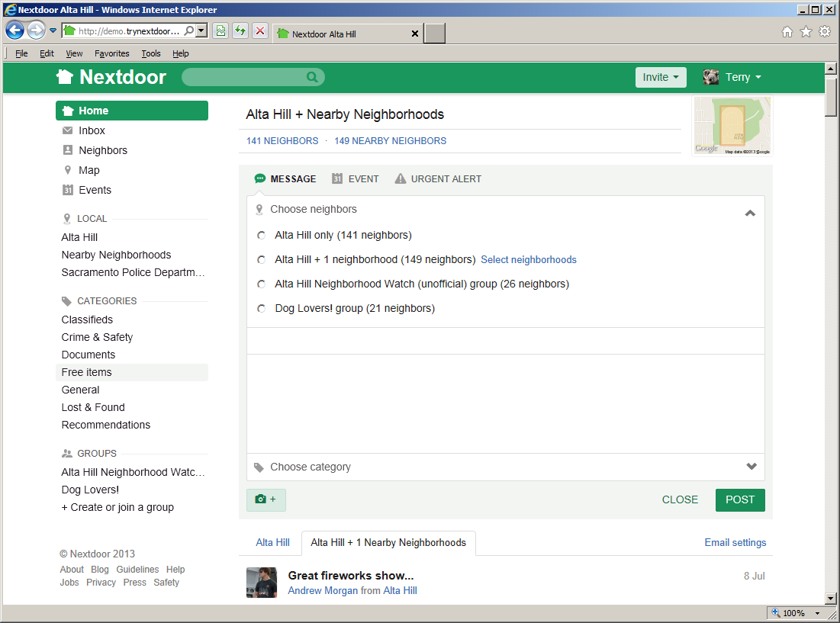Screen dimensions: 840x623
Task: Click the Nextdoor house logo
Action: coord(65,77)
